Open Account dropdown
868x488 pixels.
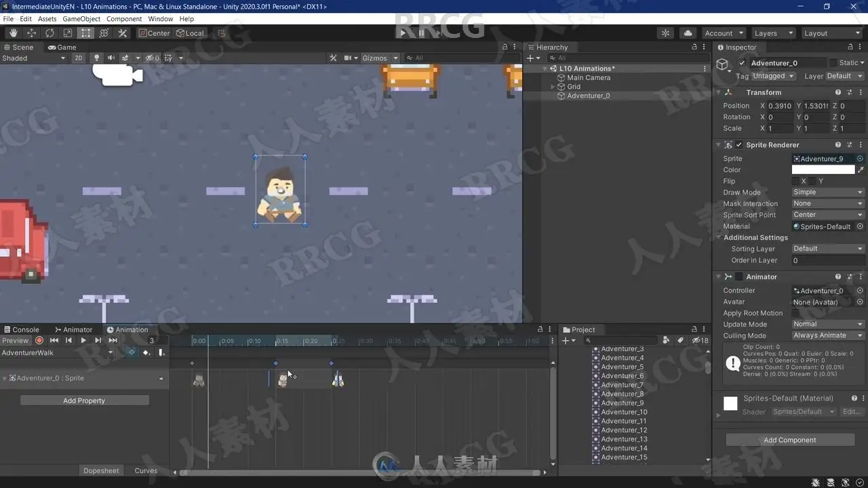[724, 33]
